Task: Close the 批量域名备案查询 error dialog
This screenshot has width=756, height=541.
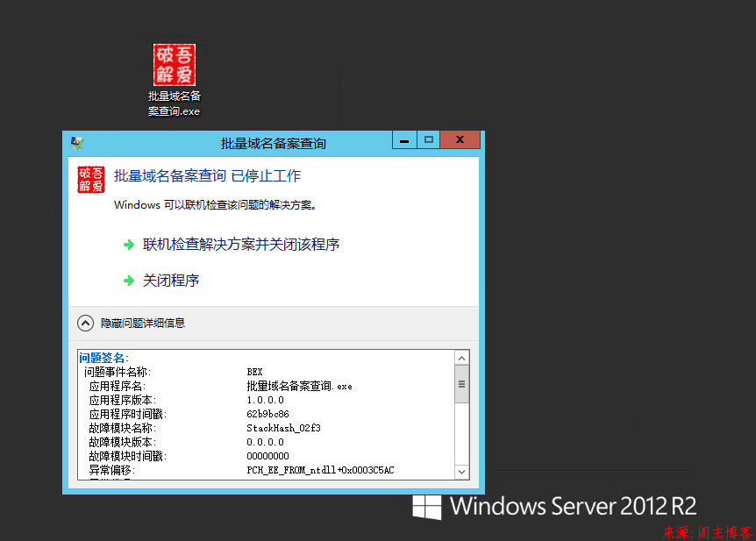Action: tap(460, 139)
